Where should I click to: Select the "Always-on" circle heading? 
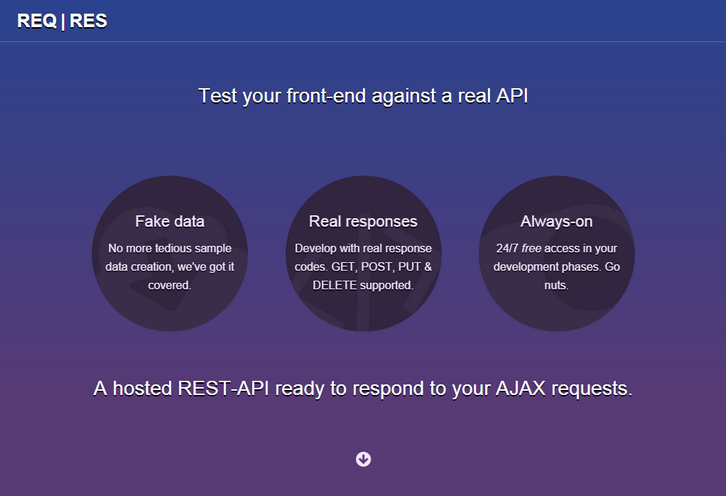pos(556,221)
